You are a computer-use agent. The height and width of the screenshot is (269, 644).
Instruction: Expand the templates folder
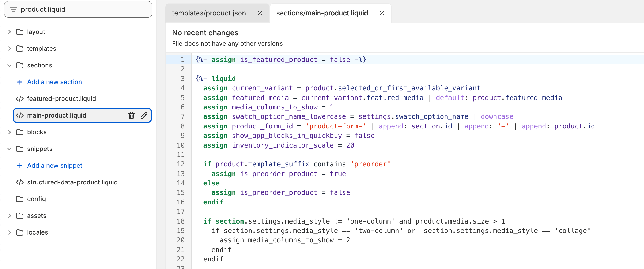tap(9, 48)
